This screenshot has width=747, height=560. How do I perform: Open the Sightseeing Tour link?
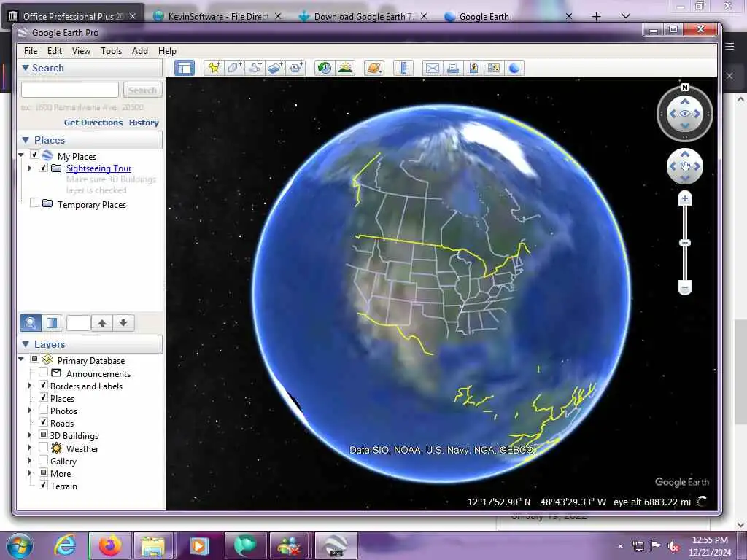click(98, 168)
